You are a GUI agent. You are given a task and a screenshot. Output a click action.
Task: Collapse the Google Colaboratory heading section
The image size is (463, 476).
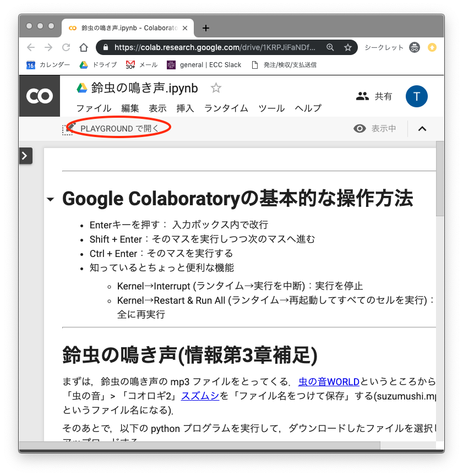tap(51, 199)
